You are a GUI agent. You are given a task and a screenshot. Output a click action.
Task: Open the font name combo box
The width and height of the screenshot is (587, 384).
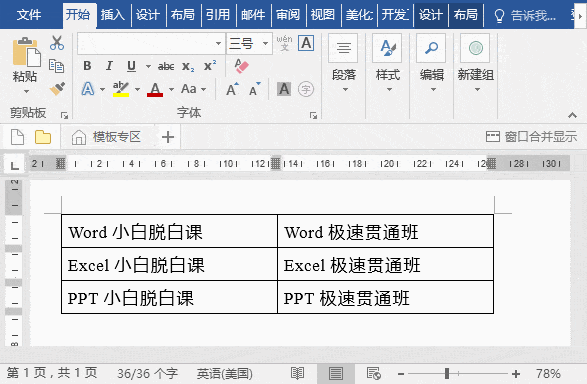[151, 43]
